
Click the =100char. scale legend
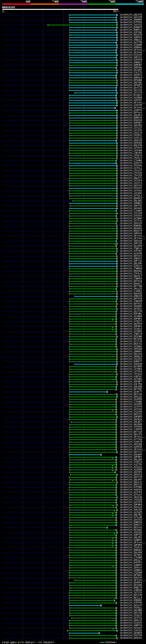click(x=108, y=642)
